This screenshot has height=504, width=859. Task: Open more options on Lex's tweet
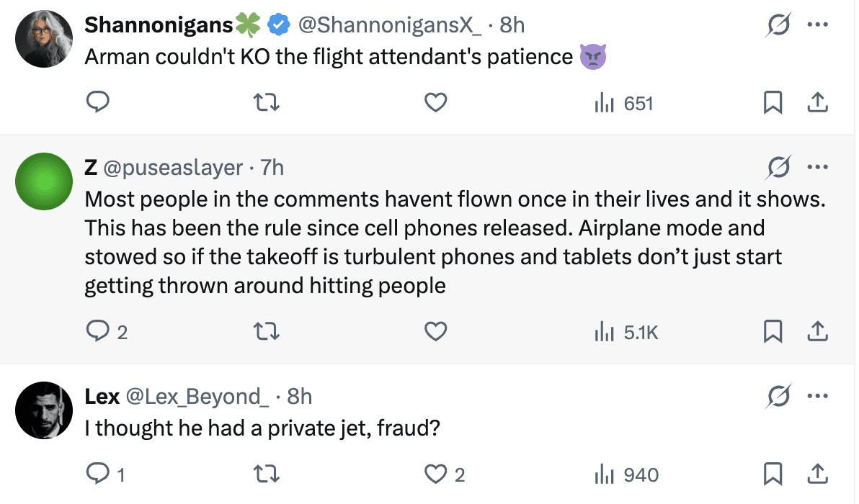[x=818, y=396]
